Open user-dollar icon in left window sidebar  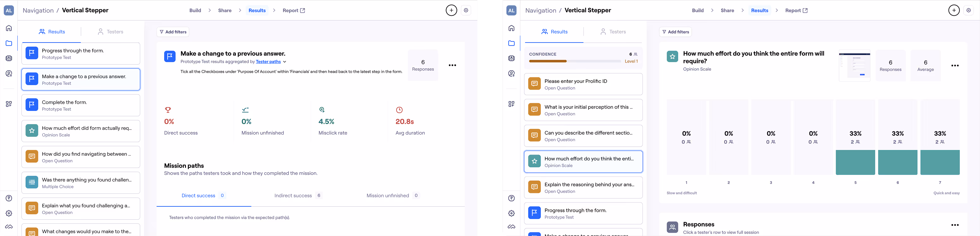click(9, 74)
